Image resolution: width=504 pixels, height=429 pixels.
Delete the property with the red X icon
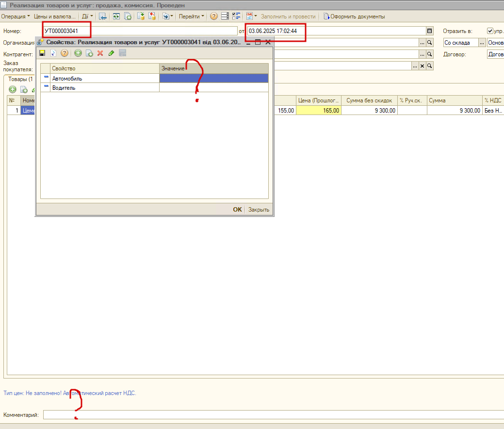coord(100,53)
